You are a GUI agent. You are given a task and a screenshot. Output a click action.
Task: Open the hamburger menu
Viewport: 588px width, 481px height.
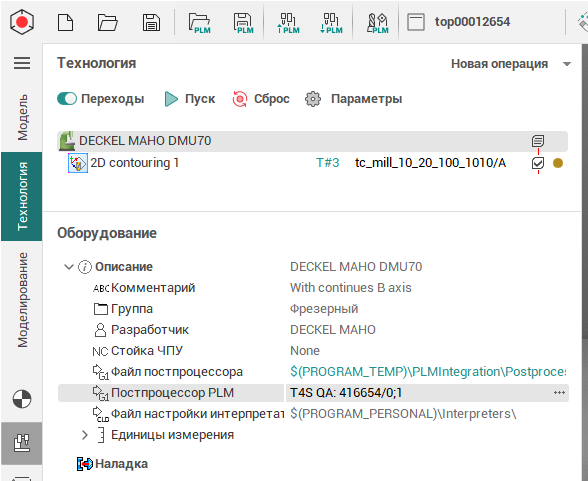(22, 63)
